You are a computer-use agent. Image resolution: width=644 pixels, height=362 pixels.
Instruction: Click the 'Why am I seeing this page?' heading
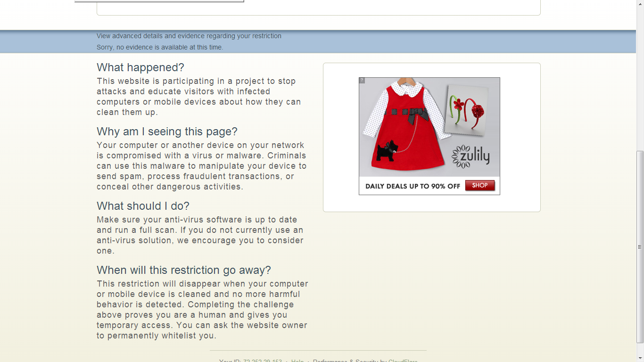(167, 132)
